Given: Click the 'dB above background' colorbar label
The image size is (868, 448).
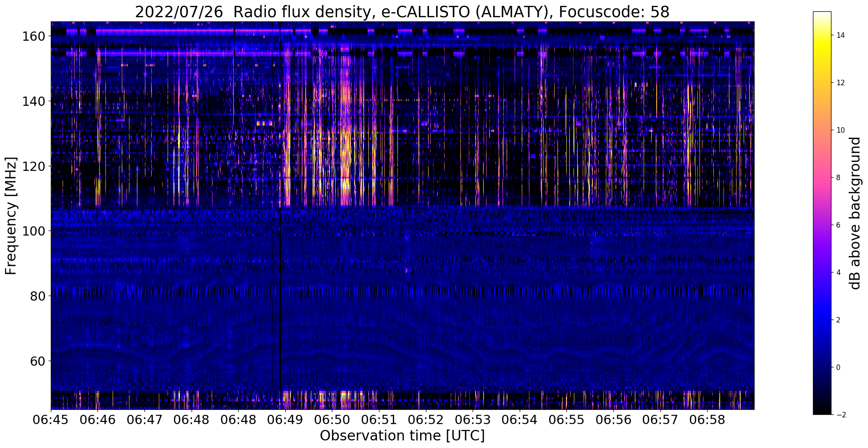Looking at the screenshot, I should (855, 213).
